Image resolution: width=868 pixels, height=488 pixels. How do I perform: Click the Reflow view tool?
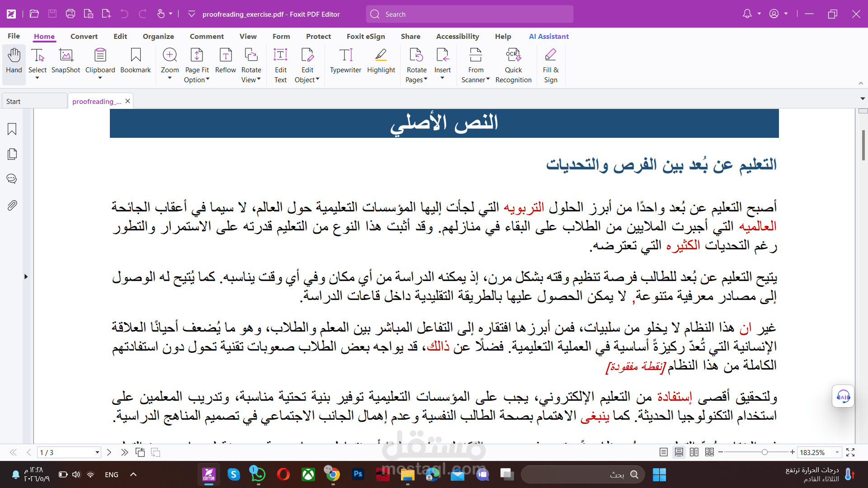[226, 61]
